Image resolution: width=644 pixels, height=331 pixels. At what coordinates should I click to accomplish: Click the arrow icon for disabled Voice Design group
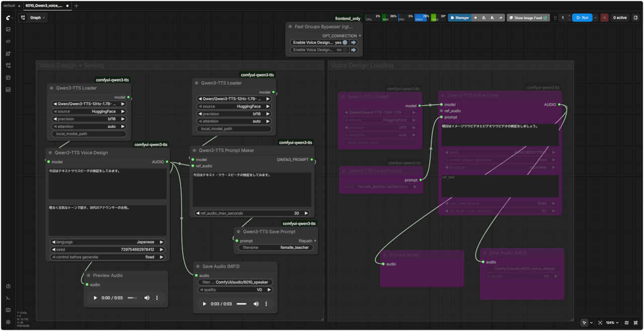pos(354,50)
